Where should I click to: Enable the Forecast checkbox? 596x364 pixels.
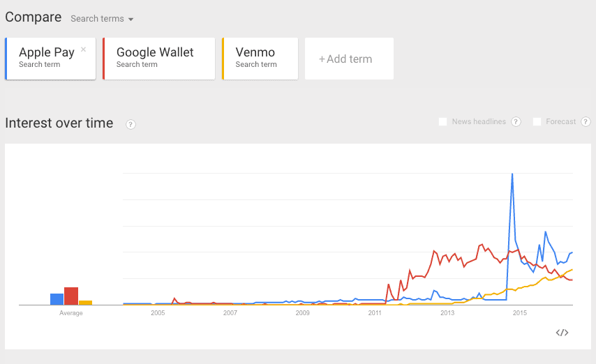[x=537, y=122]
